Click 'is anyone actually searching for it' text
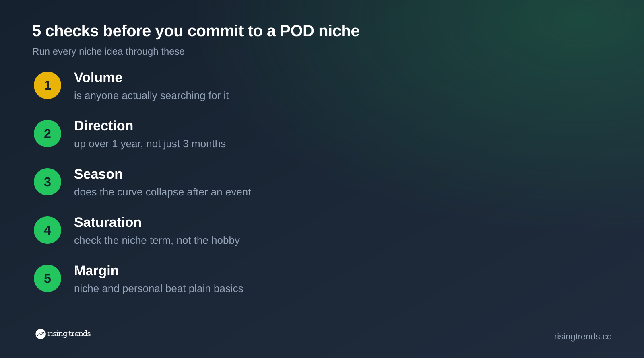Viewport: 644px width, 358px height. pyautogui.click(x=151, y=96)
